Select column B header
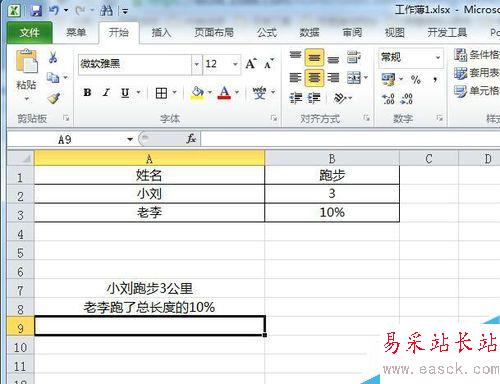Image resolution: width=500 pixels, height=384 pixels. 332,159
